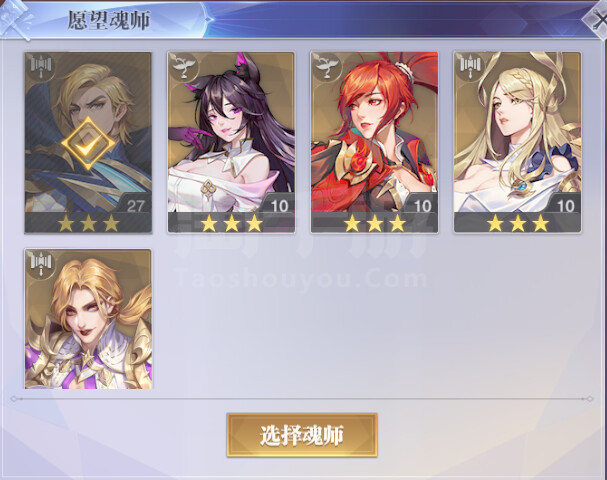
Task: Click class icon on cat-eared girl card
Action: click(x=183, y=67)
